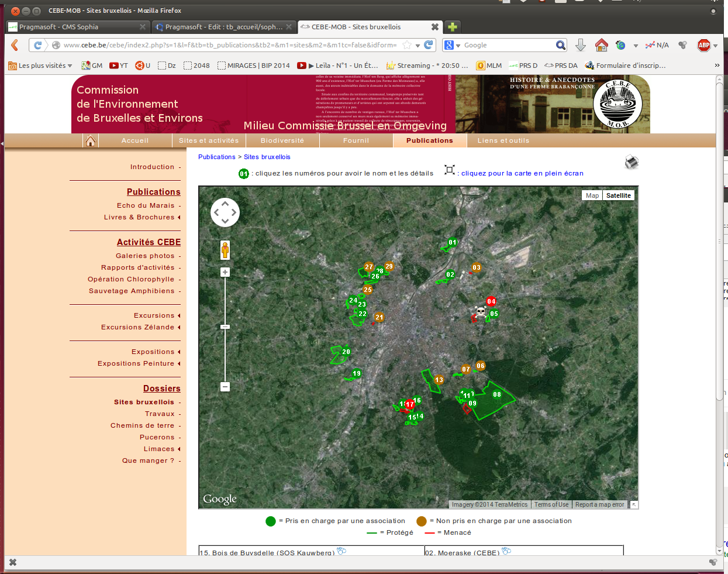Viewport: 728px width, 574px height.
Task: Expand the Limaces submenu
Action: 179,449
